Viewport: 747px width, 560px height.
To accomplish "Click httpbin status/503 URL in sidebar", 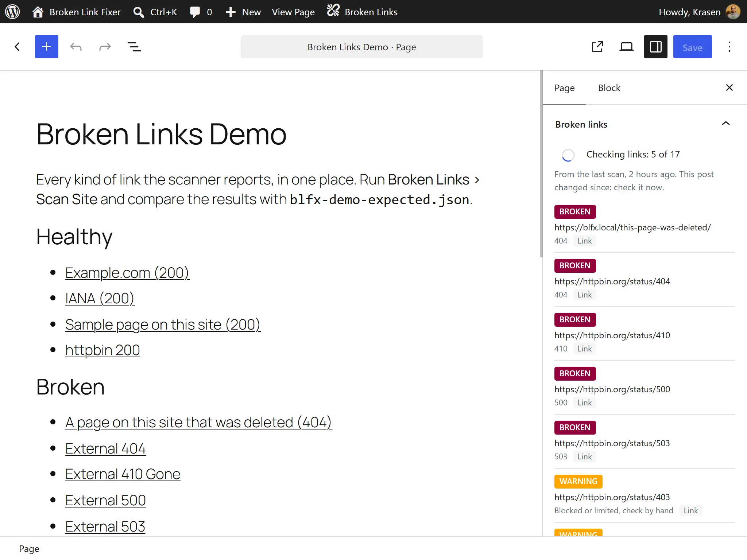I will (x=612, y=443).
